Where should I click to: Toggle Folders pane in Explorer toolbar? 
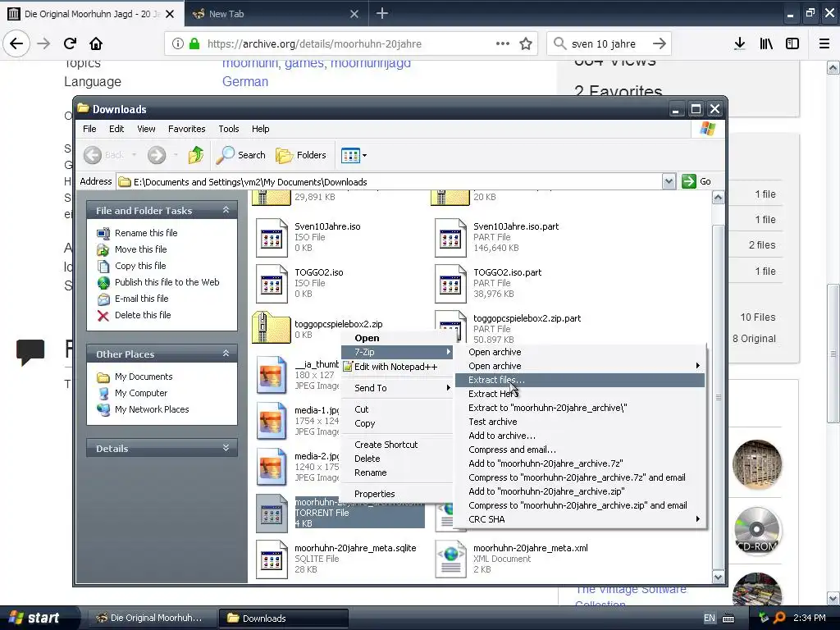301,155
